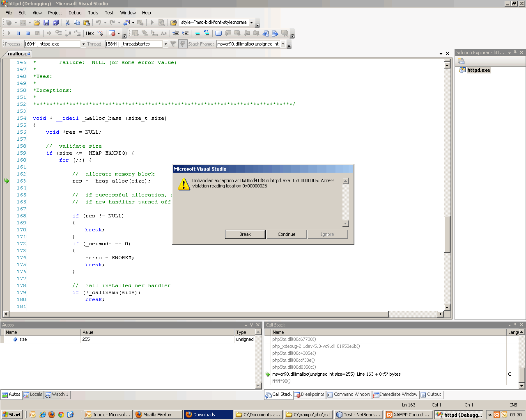The width and height of the screenshot is (526, 420).
Task: Click the code editor vertical scrollbar thumb
Action: tap(447, 234)
